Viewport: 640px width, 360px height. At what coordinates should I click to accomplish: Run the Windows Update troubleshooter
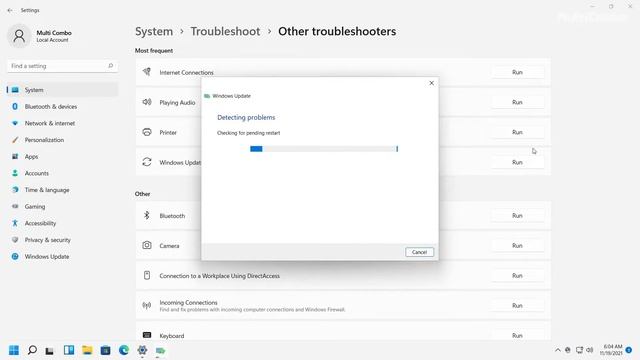(517, 162)
